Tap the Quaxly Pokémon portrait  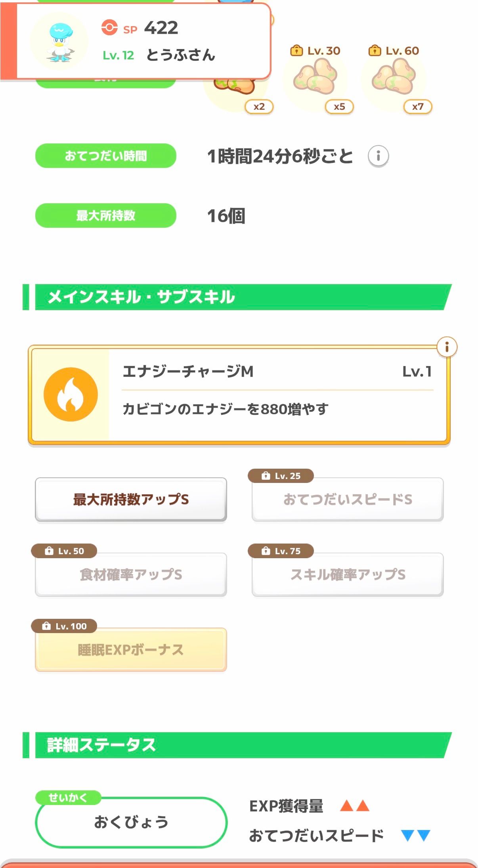click(59, 42)
